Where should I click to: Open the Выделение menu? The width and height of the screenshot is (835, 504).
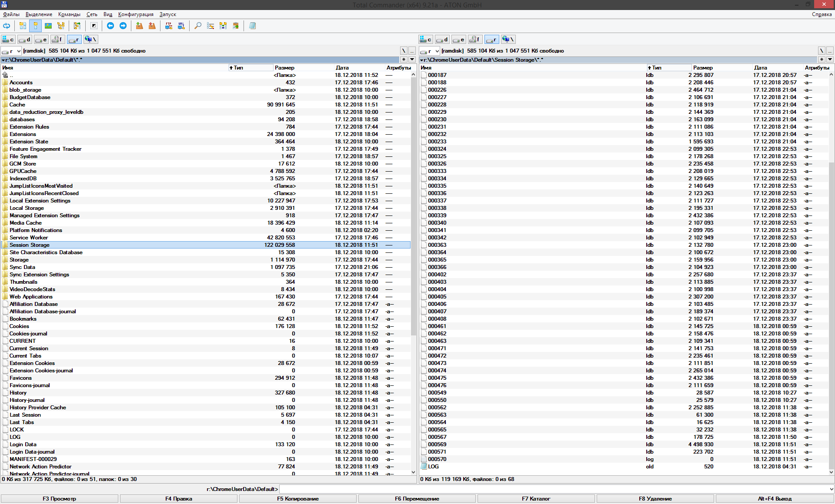tap(39, 14)
